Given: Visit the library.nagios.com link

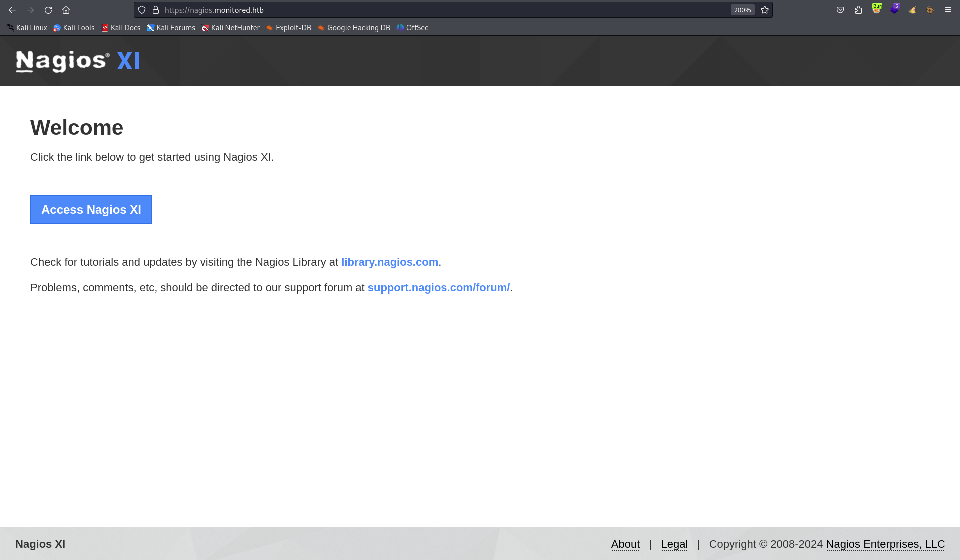Looking at the screenshot, I should pos(390,262).
